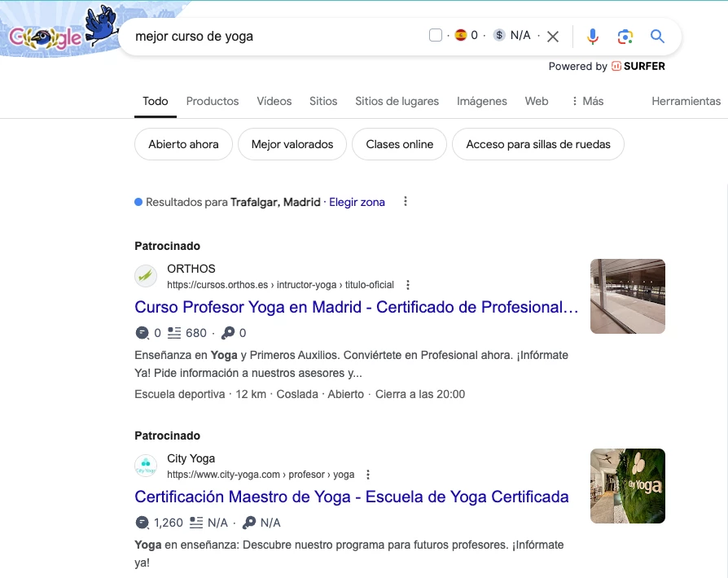The width and height of the screenshot is (728, 578).
Task: Click the City Yoga site favicon
Action: tap(146, 466)
